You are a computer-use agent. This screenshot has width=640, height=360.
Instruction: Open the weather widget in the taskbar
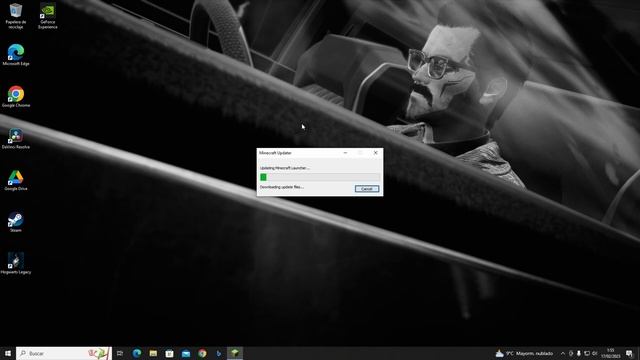tap(524, 353)
